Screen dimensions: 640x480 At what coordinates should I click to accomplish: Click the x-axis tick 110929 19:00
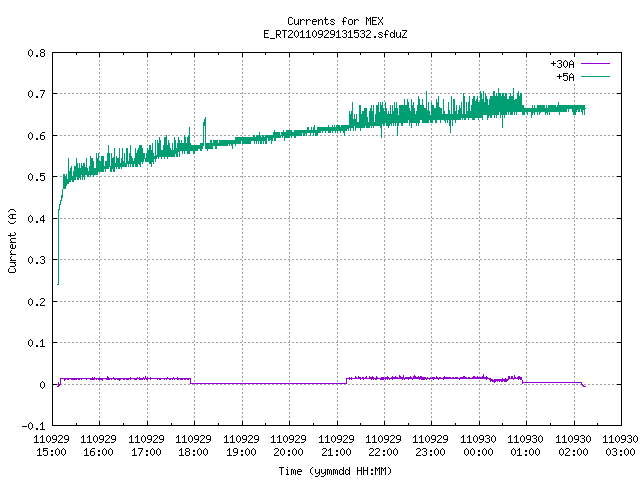pyautogui.click(x=241, y=446)
